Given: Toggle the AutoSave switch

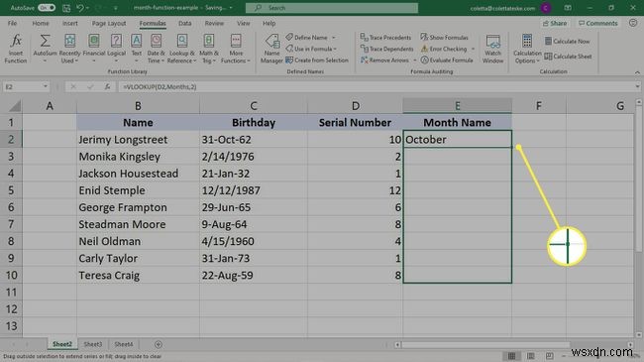Looking at the screenshot, I should tap(47, 8).
